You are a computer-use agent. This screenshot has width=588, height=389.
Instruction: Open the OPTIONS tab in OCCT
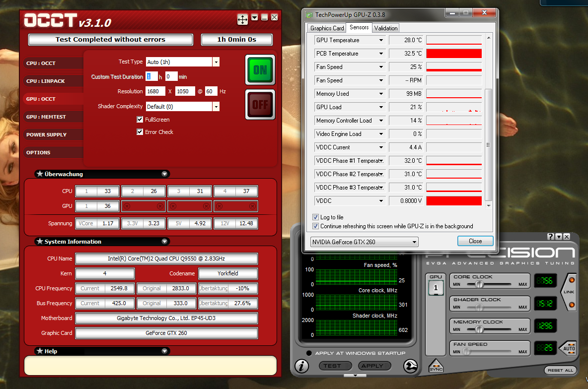point(54,152)
